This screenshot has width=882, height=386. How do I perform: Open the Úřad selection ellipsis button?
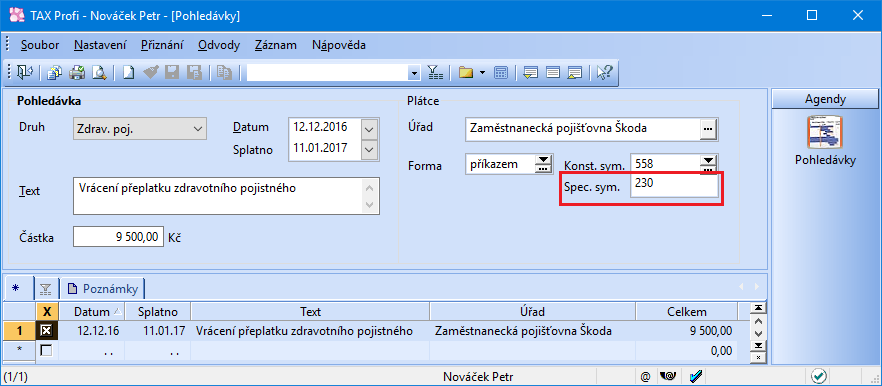click(708, 129)
